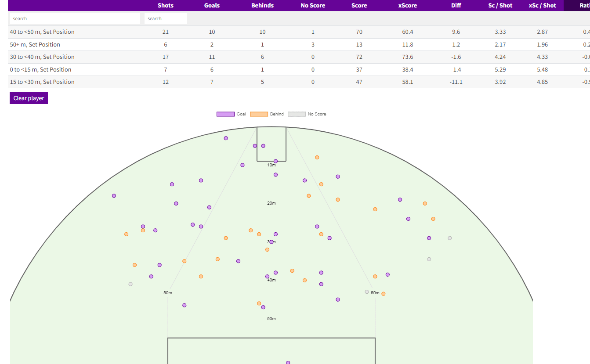590x364 pixels.
Task: Select row '30 to <40 m, Set Position'
Action: coord(299,57)
